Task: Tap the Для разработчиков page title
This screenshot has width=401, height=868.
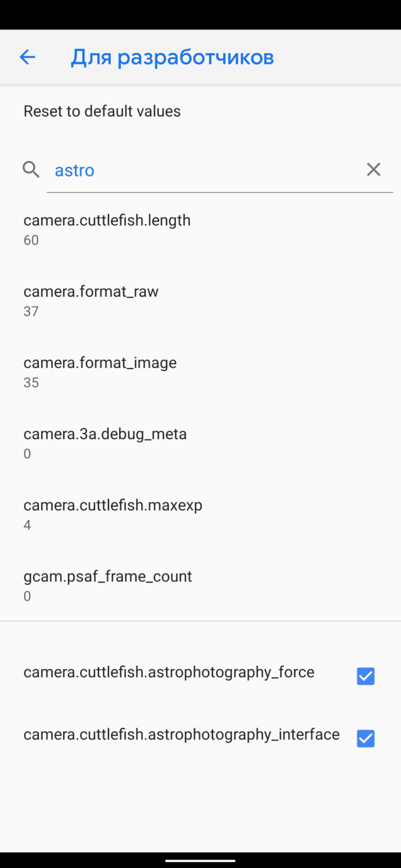Action: (x=172, y=58)
